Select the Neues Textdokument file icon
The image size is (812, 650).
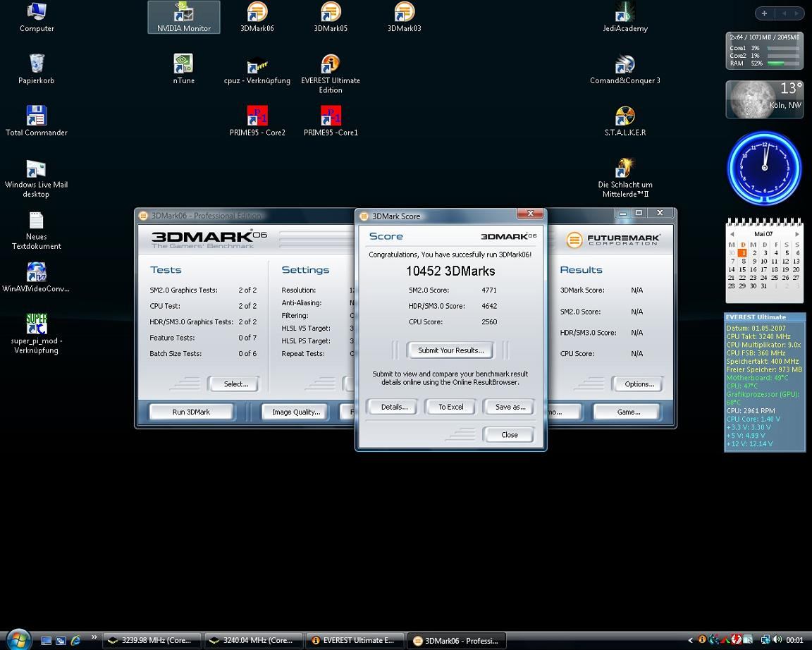click(36, 231)
